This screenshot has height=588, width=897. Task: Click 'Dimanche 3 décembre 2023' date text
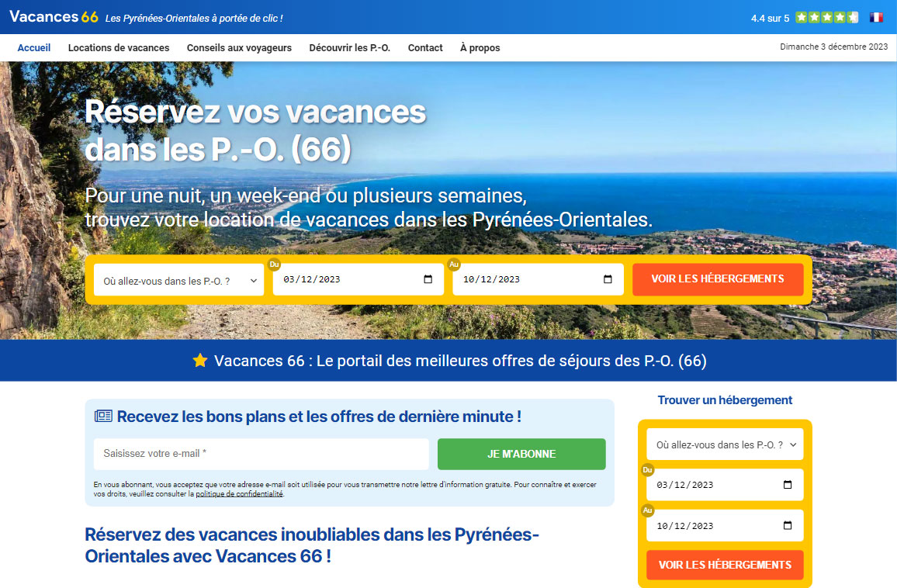coord(833,47)
